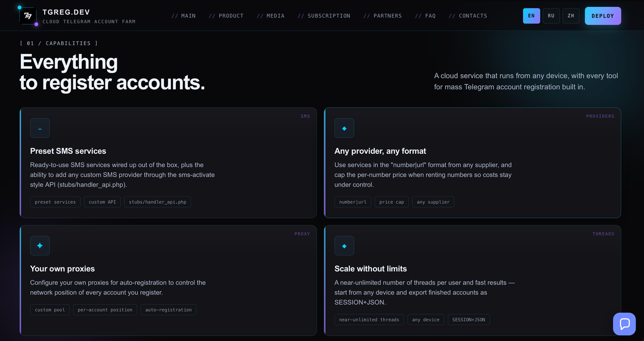Image resolution: width=644 pixels, height=341 pixels.
Task: Click the Preset SMS services card icon
Action: pos(40,128)
